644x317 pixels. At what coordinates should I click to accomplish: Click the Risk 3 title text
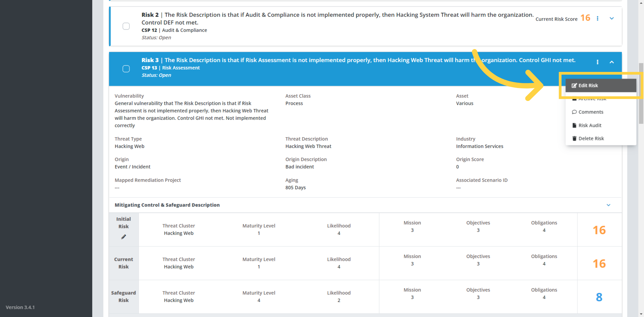(358, 60)
